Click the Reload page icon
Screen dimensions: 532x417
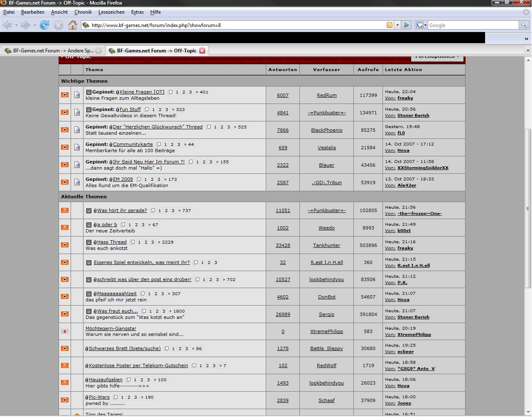click(x=44, y=25)
